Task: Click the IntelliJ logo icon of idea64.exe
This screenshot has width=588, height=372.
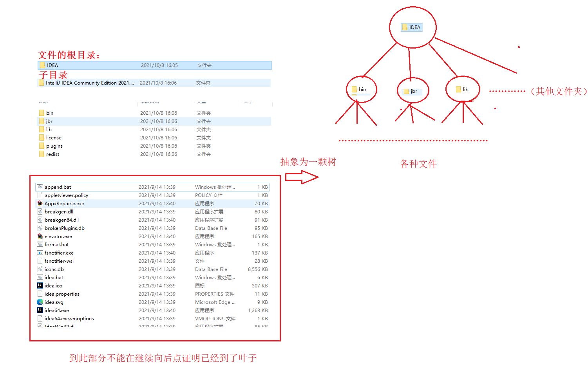Action: coord(40,311)
